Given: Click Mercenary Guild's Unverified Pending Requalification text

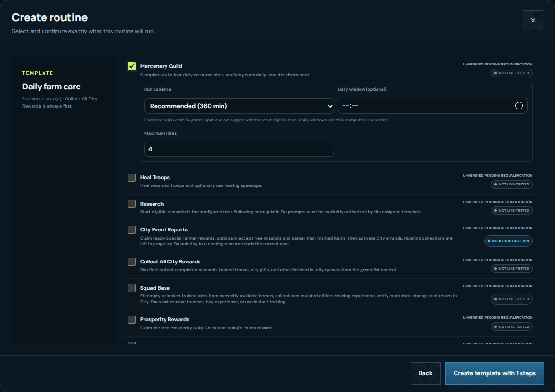Looking at the screenshot, I should 497,65.
